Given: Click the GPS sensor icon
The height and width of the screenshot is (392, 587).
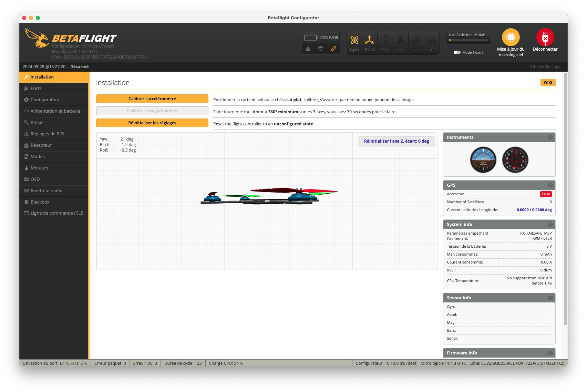Looking at the screenshot, I should point(416,43).
